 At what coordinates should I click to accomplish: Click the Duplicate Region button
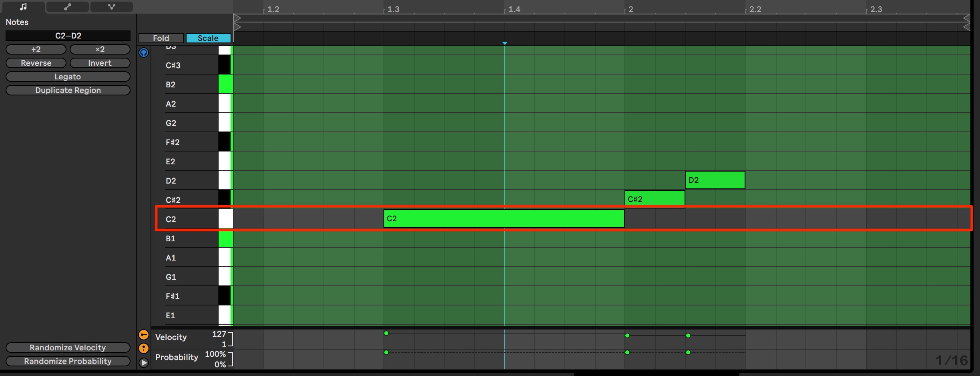pos(68,90)
